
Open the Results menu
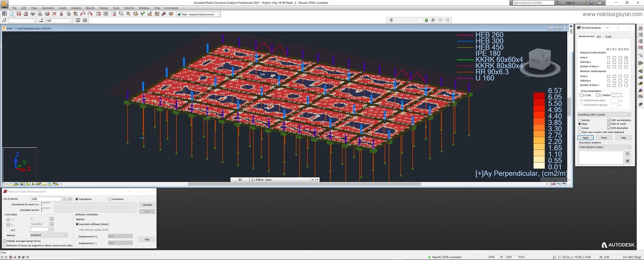coord(90,8)
